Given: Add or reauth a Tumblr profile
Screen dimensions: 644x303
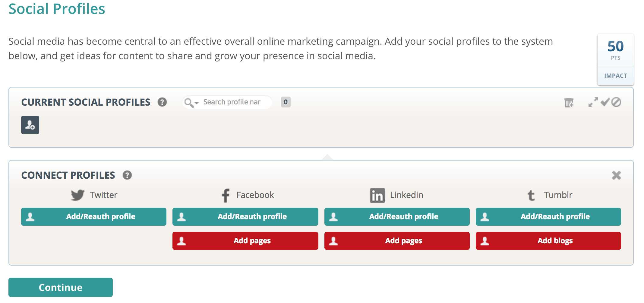Looking at the screenshot, I should [x=548, y=217].
